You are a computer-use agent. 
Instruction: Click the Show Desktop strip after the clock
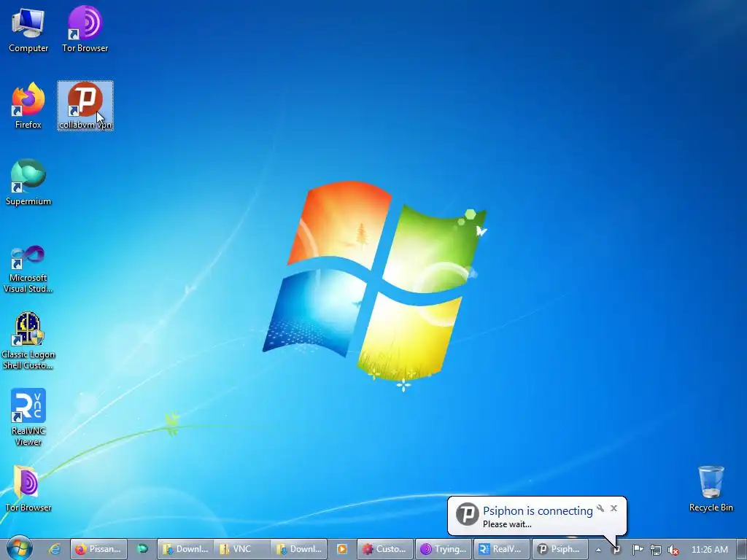tap(742, 549)
